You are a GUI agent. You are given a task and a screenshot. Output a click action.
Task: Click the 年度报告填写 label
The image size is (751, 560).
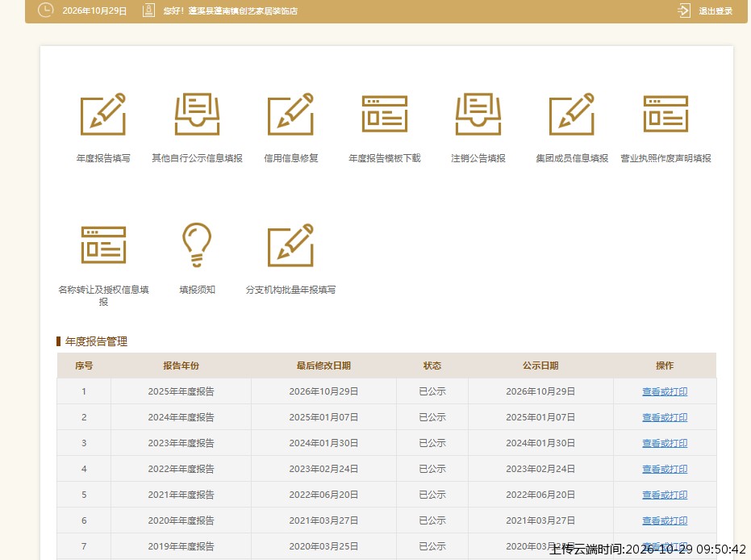click(x=103, y=158)
